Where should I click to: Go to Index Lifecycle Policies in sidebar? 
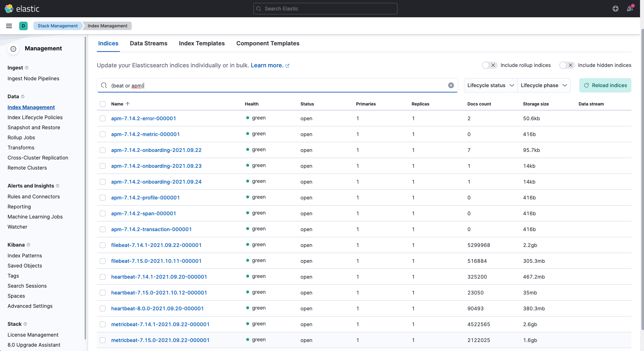click(x=35, y=117)
